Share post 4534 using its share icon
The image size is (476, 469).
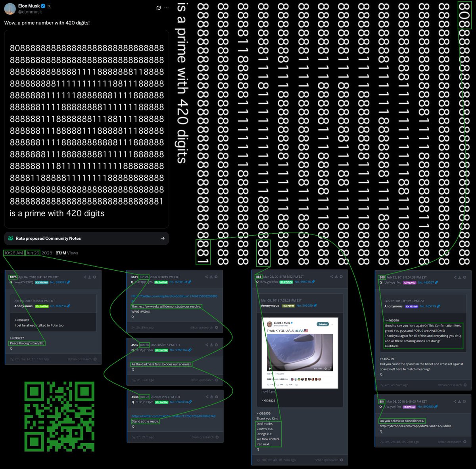click(x=207, y=396)
